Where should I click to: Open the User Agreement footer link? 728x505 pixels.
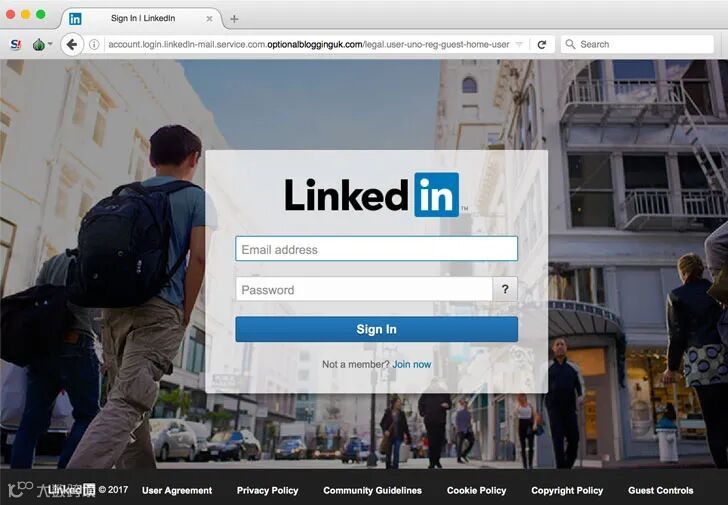pyautogui.click(x=177, y=490)
